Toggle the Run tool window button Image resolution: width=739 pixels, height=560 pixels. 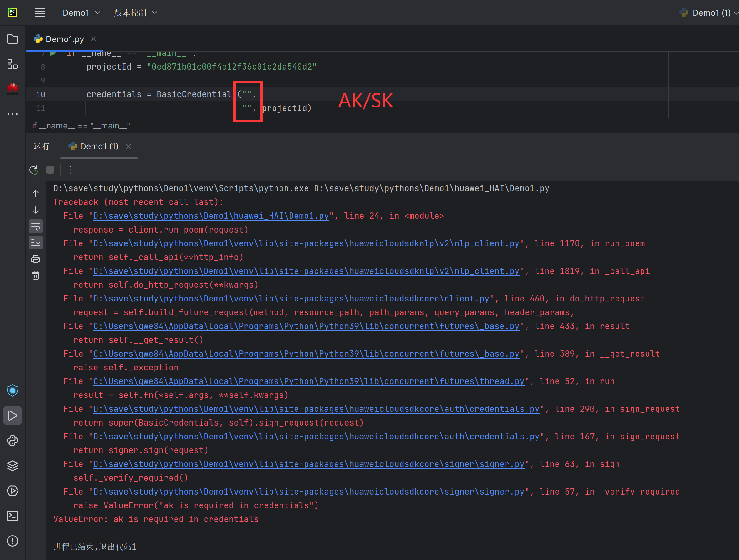12,416
